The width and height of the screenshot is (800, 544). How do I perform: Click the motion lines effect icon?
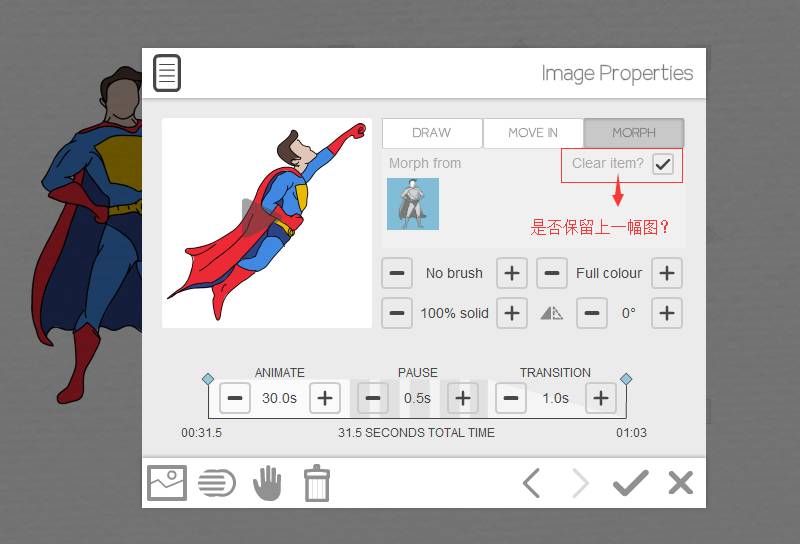[x=216, y=483]
